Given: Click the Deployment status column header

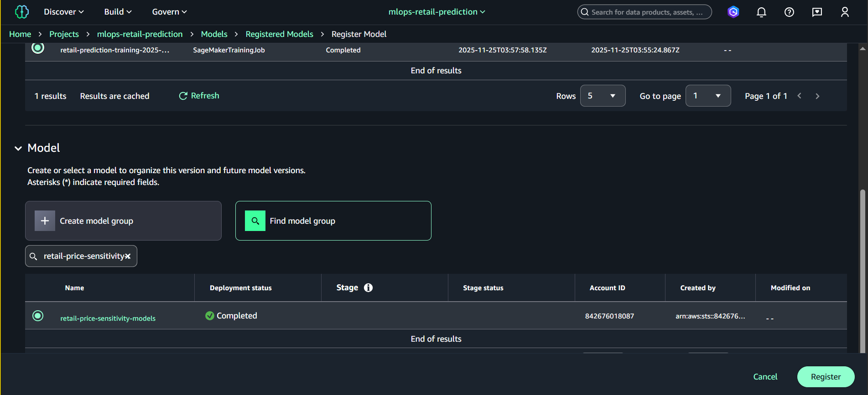Looking at the screenshot, I should (240, 288).
